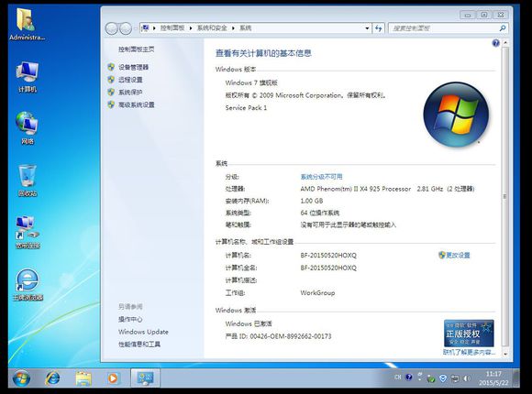This screenshot has width=532, height=394.
Task: Click the search magnifier icon
Action: click(x=503, y=28)
